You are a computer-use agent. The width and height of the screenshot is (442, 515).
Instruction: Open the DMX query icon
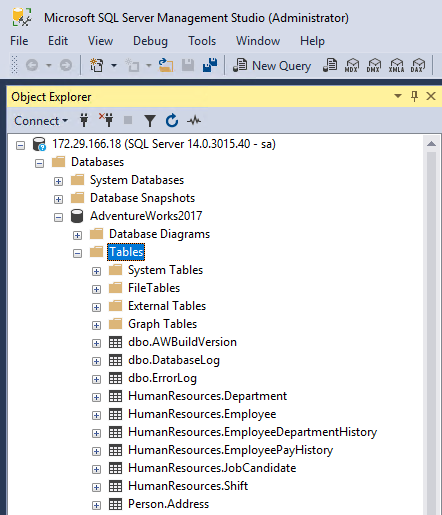click(x=374, y=65)
